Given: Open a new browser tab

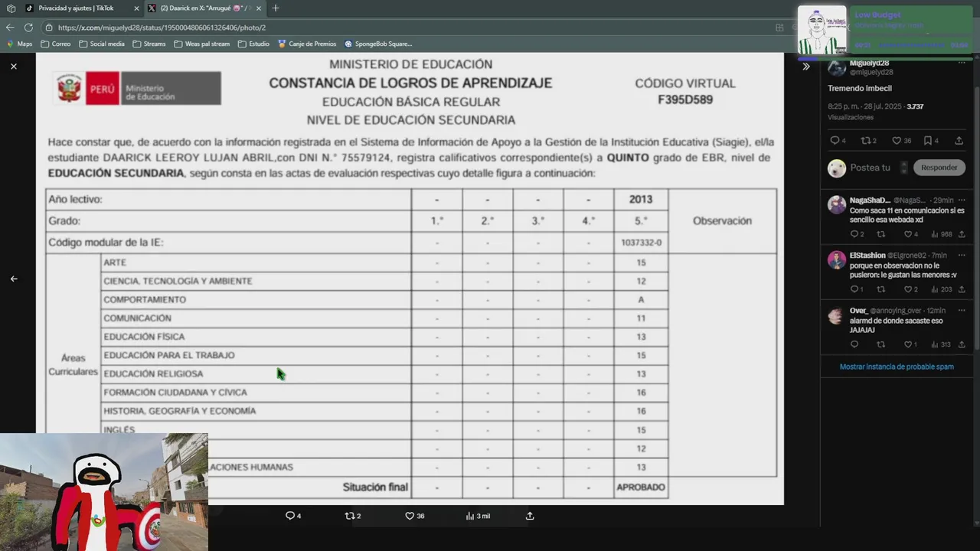Looking at the screenshot, I should [275, 8].
